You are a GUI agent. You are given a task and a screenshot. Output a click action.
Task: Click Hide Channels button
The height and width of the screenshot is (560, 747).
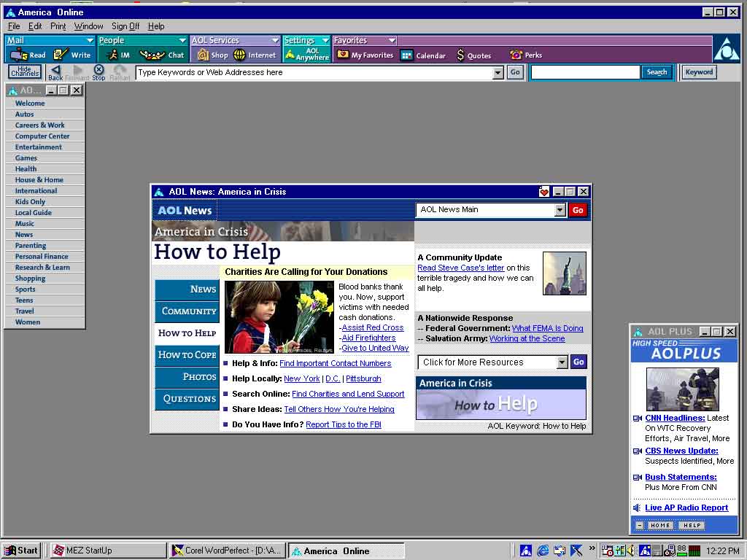tap(25, 72)
